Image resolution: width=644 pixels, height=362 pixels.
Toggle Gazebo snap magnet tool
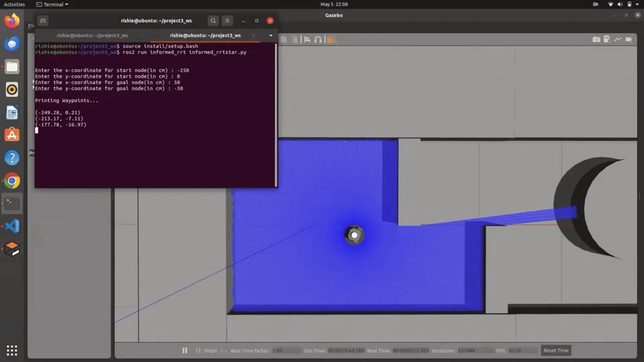[x=318, y=39]
